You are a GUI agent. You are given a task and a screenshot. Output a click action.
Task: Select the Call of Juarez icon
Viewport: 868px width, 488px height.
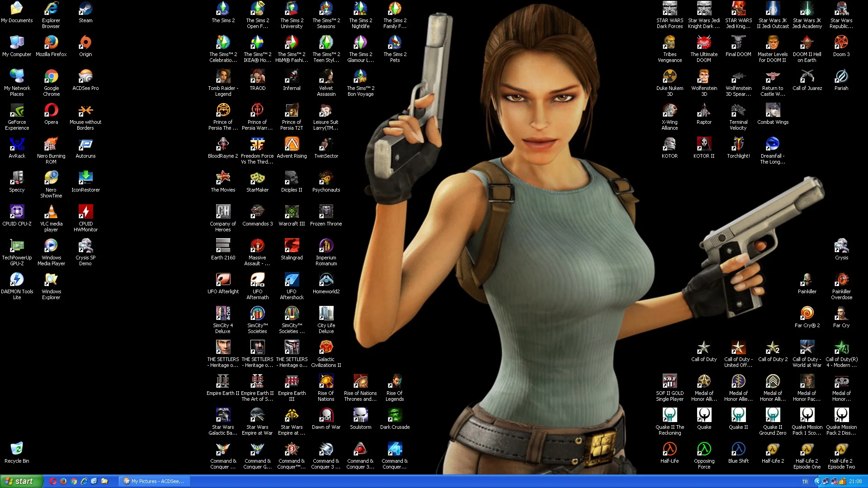click(807, 80)
